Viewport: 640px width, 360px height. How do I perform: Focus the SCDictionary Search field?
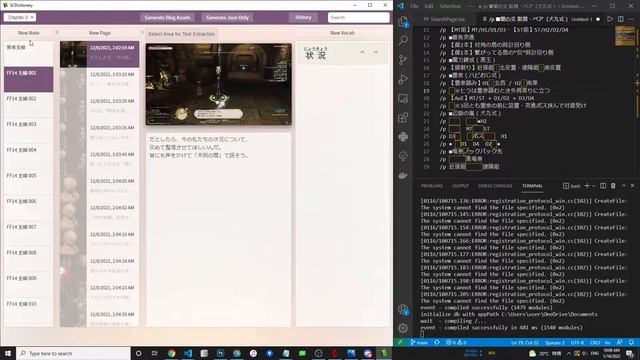tap(358, 18)
